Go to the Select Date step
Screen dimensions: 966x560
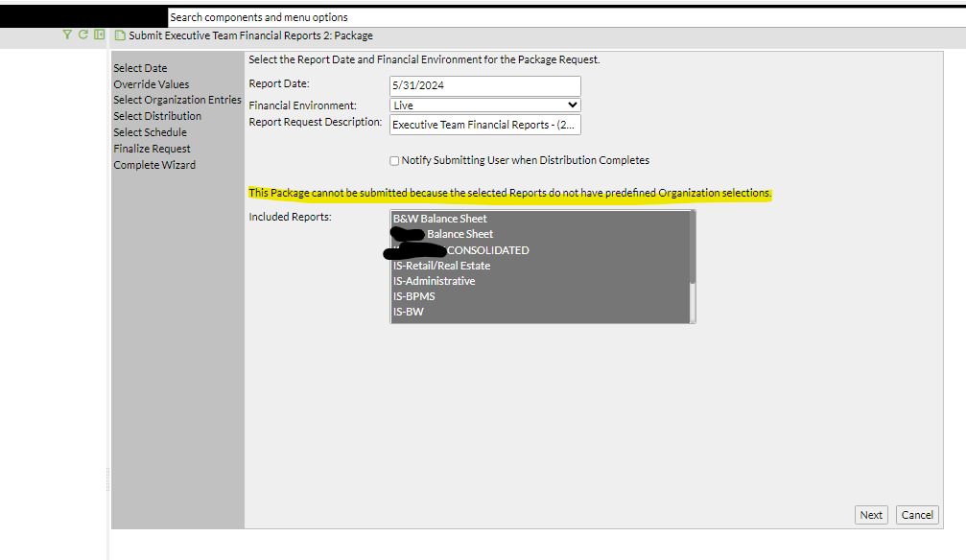140,68
